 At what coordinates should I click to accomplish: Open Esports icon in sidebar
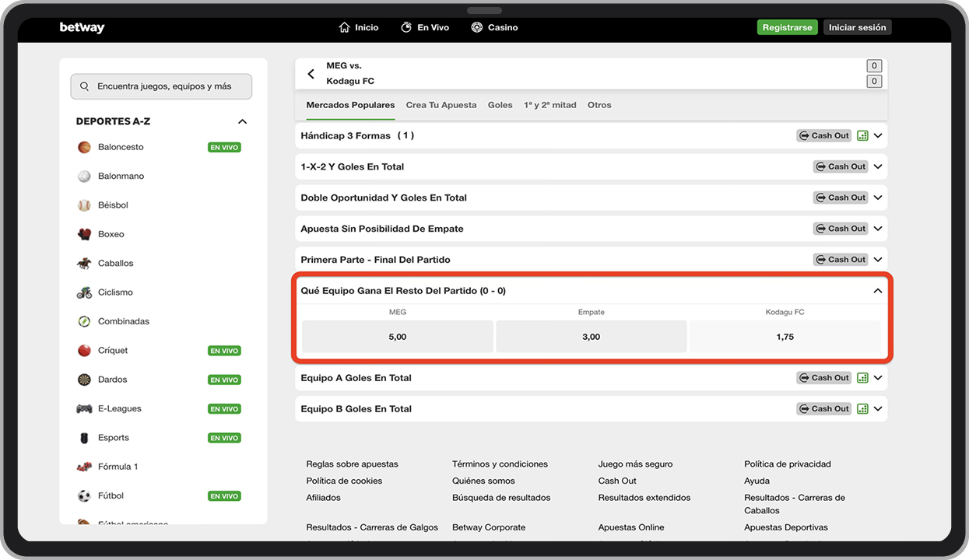[x=84, y=438]
